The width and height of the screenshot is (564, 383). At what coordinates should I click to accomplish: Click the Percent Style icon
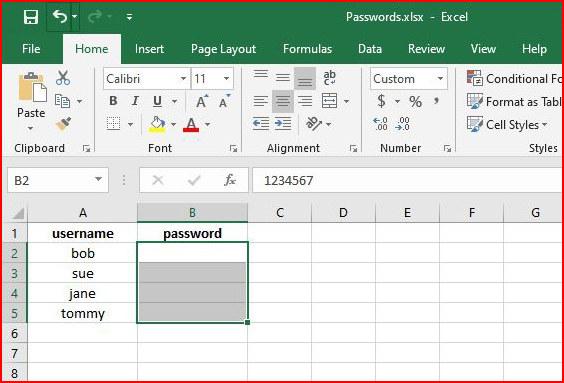[415, 101]
